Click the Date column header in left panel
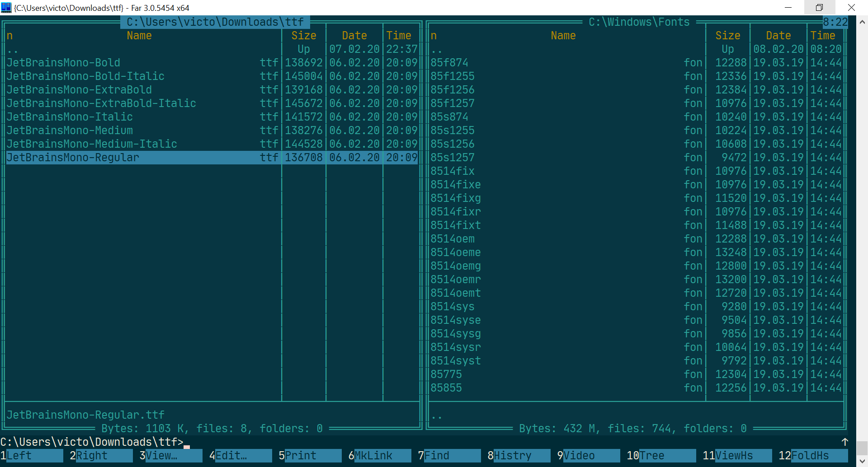Image resolution: width=868 pixels, height=467 pixels. [354, 35]
